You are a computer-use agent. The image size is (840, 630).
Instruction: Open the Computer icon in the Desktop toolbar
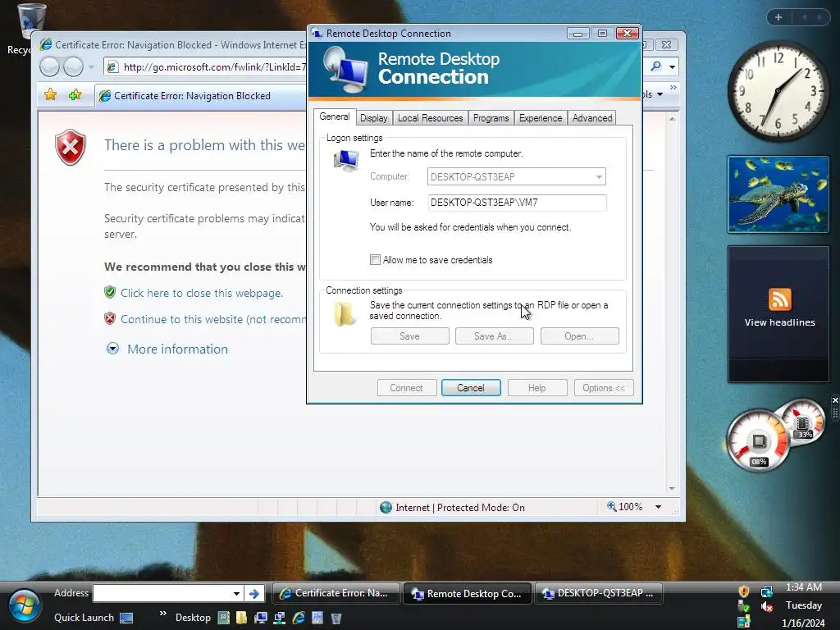(260, 618)
